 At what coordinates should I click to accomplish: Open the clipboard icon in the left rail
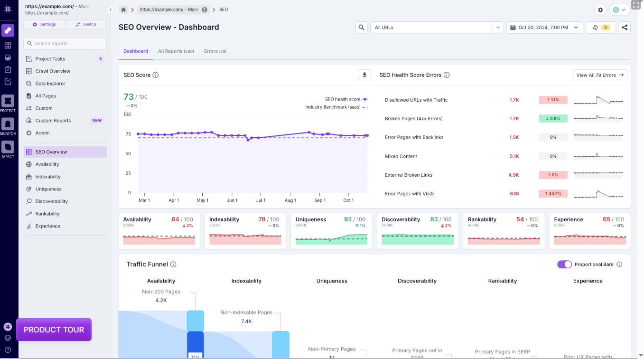point(8,69)
